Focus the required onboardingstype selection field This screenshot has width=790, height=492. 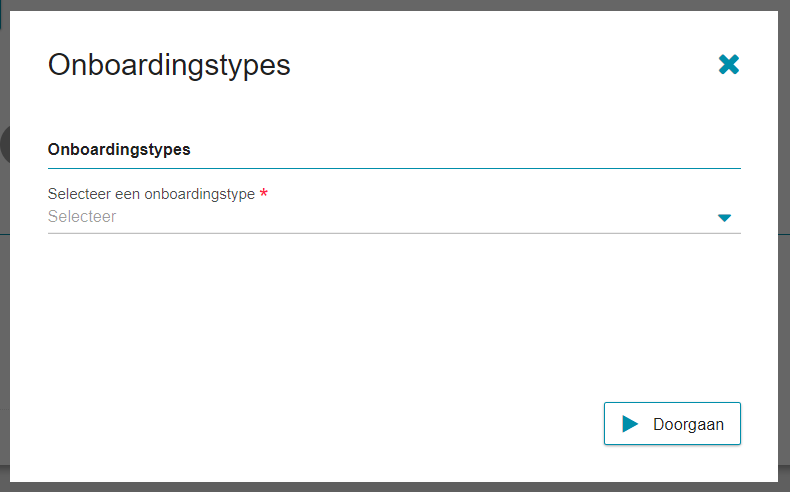394,217
